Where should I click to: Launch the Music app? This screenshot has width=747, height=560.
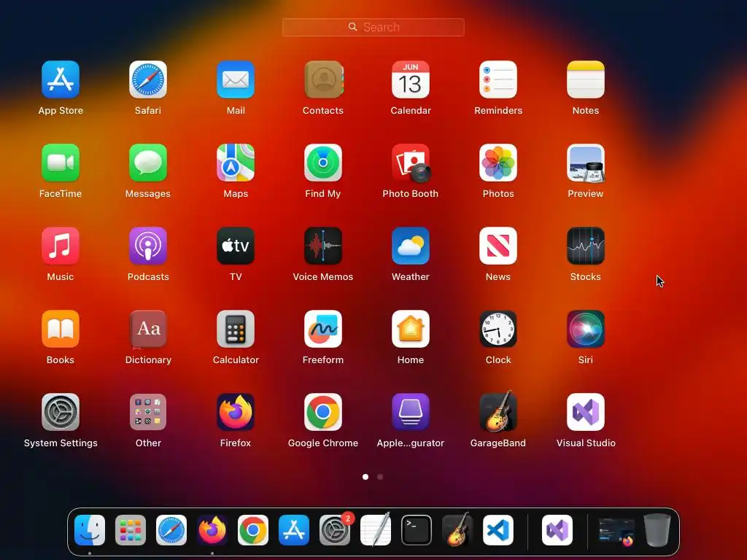pos(61,246)
